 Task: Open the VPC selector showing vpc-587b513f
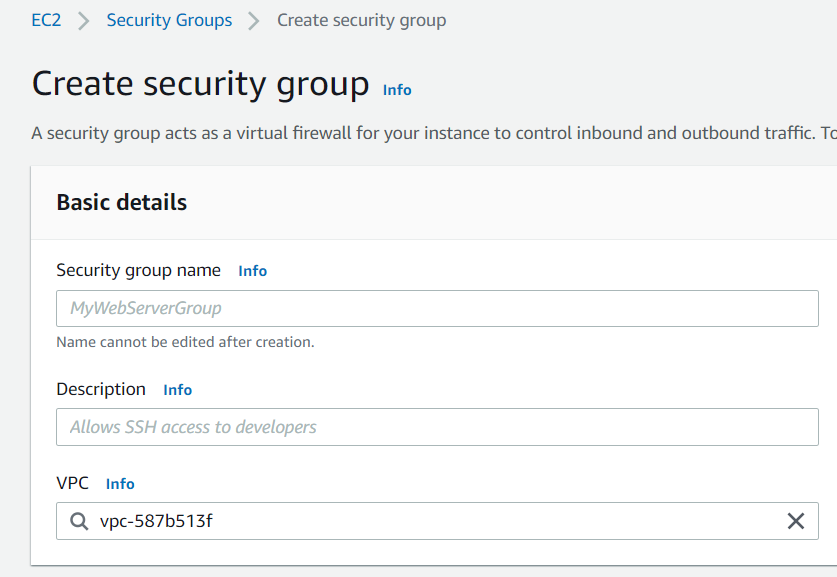[437, 521]
